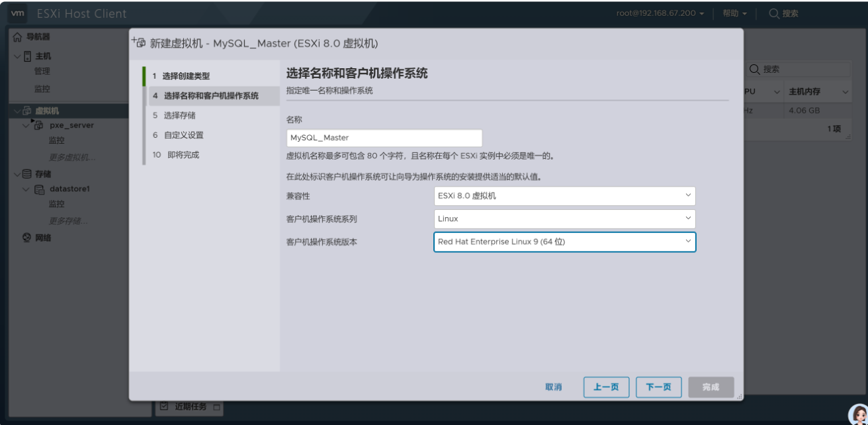868x425 pixels.
Task: Click the pxe_server VM icon
Action: (38, 124)
